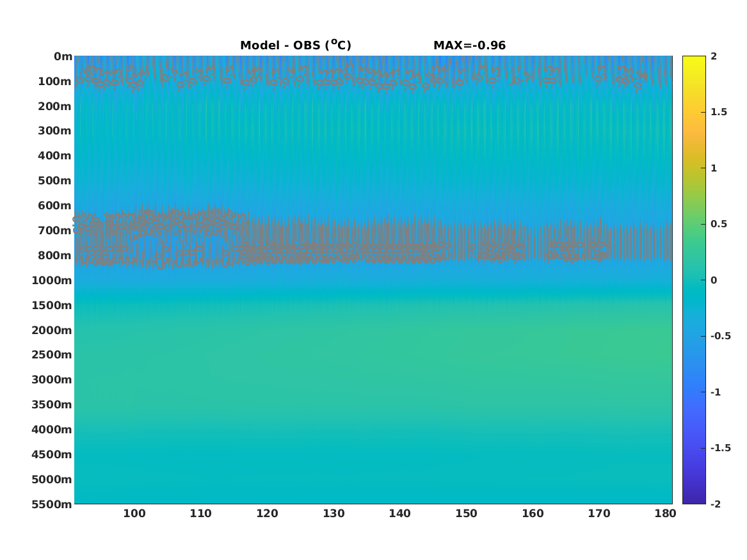Click depth axis label '3000m'
747x560 pixels.
[52, 380]
